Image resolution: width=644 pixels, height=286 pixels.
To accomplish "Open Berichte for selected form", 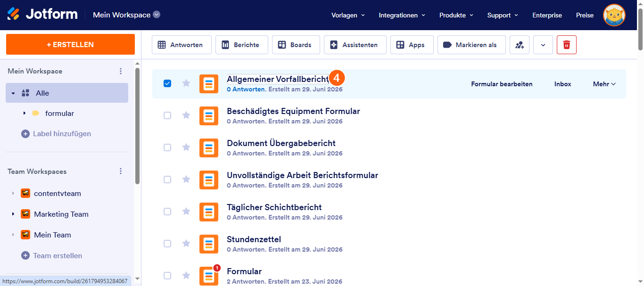I will (242, 45).
